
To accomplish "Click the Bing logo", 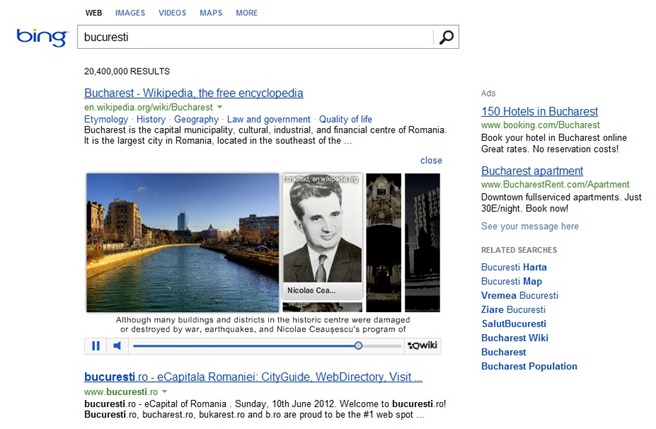I will [x=42, y=38].
